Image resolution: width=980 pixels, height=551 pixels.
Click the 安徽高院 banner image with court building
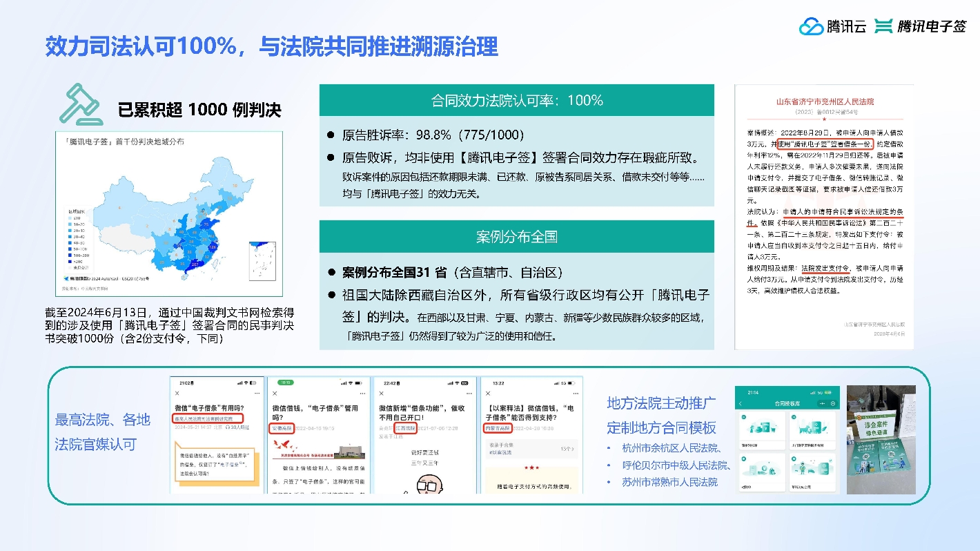pyautogui.click(x=317, y=450)
